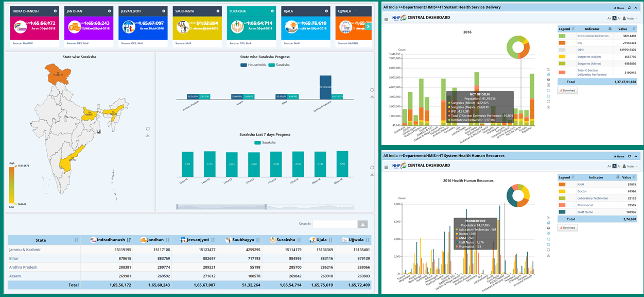The width and height of the screenshot is (644, 297).
Task: Open the Jammu & Kashmir state link
Action: [25, 250]
